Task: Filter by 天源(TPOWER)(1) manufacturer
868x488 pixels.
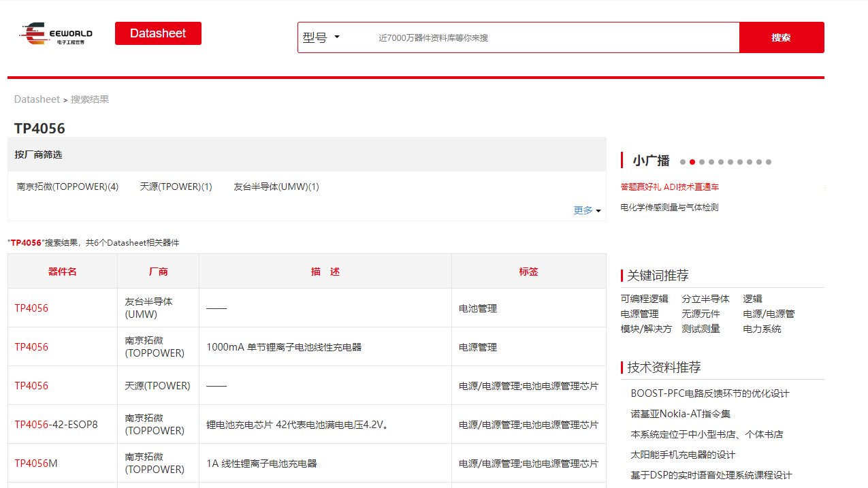Action: point(176,186)
